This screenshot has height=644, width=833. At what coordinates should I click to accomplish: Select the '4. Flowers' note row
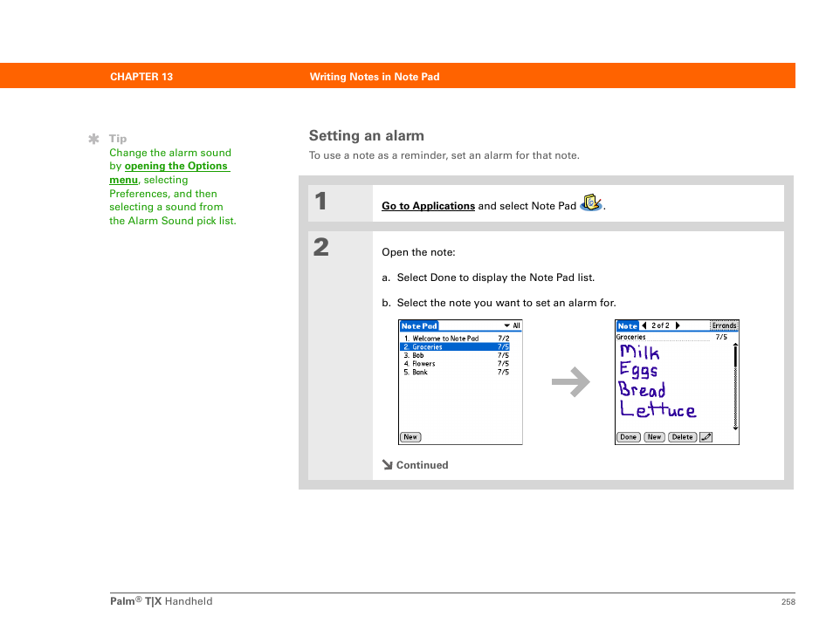click(x=455, y=364)
